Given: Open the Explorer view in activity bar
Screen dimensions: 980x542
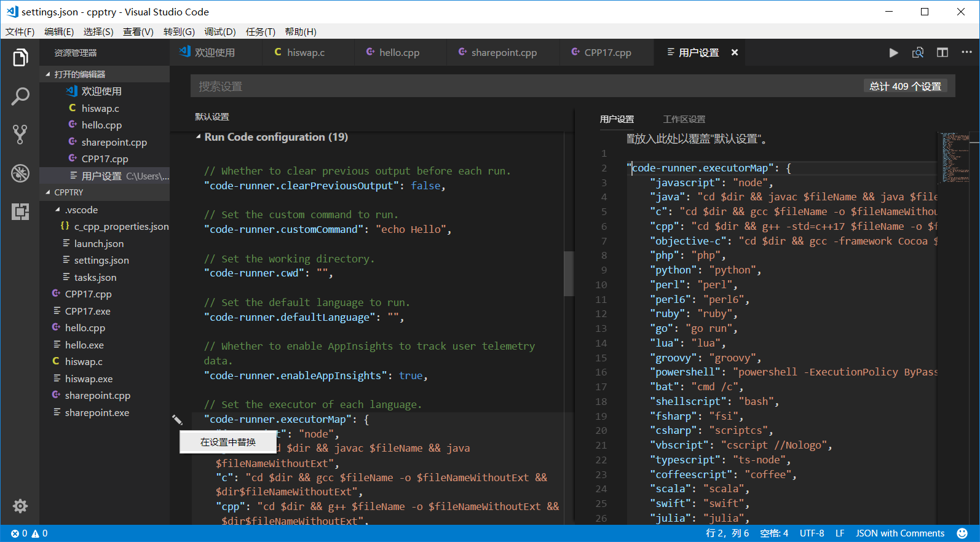Looking at the screenshot, I should click(x=20, y=58).
